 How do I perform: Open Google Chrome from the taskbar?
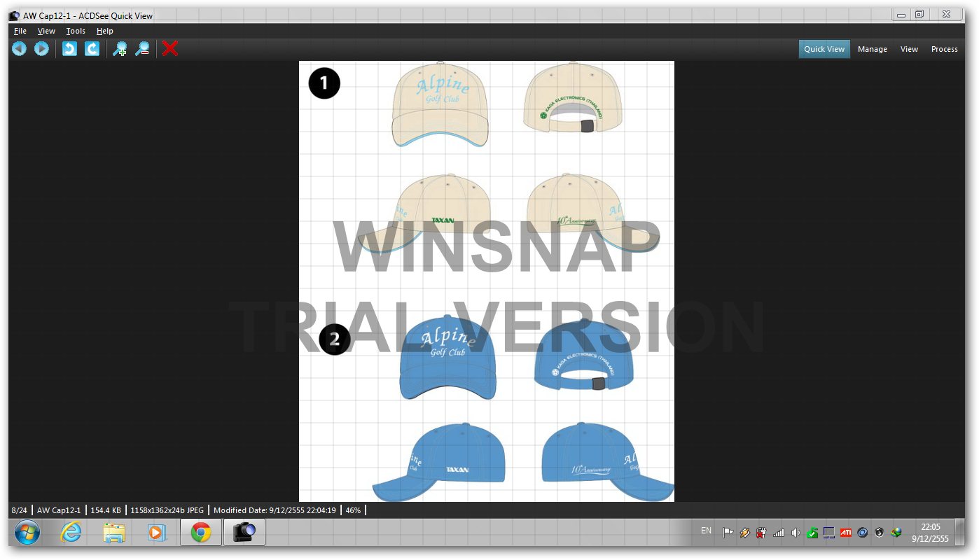pos(201,533)
